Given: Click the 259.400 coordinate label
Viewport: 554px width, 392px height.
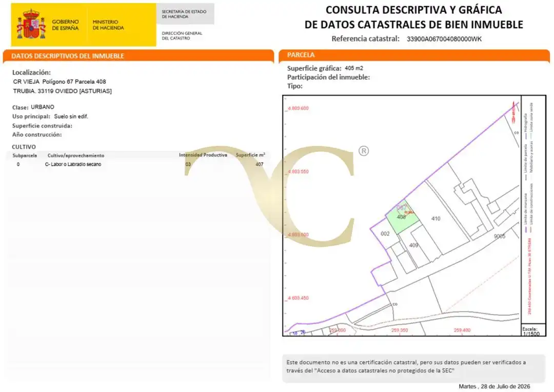Looking at the screenshot, I should (x=462, y=330).
